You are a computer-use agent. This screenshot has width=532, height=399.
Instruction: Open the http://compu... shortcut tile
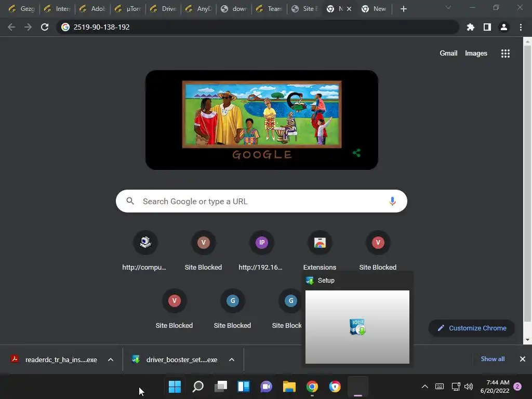145,251
